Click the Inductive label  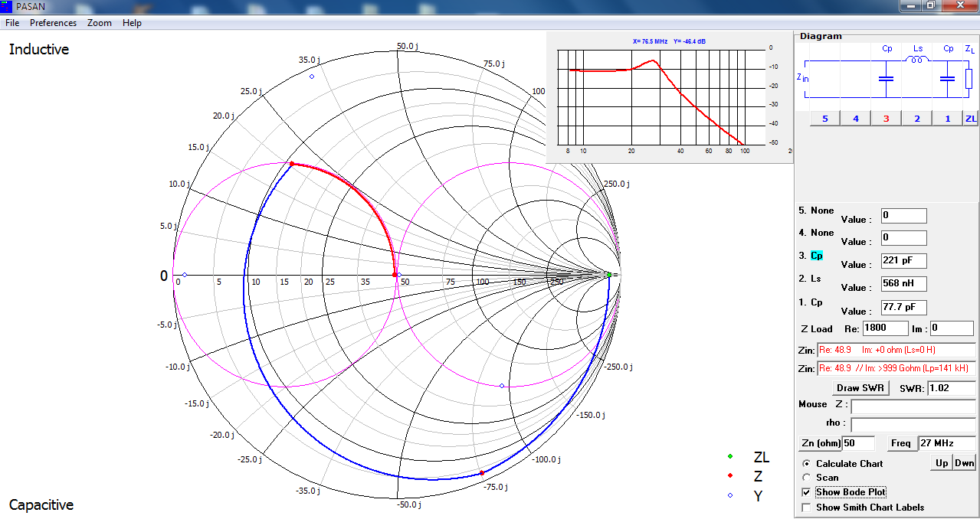(x=39, y=50)
